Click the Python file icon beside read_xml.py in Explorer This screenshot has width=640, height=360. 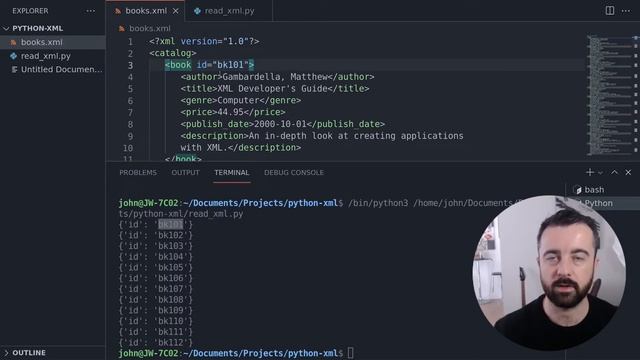[14, 56]
